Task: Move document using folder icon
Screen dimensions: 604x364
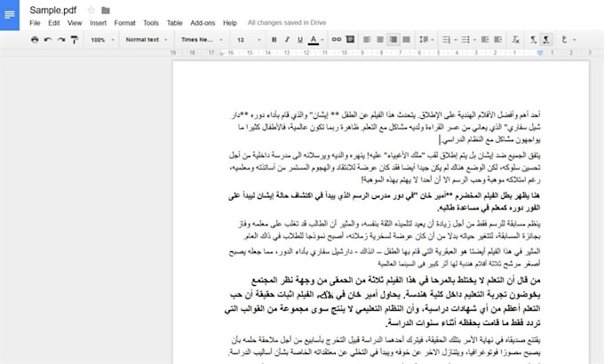Action: [106, 11]
